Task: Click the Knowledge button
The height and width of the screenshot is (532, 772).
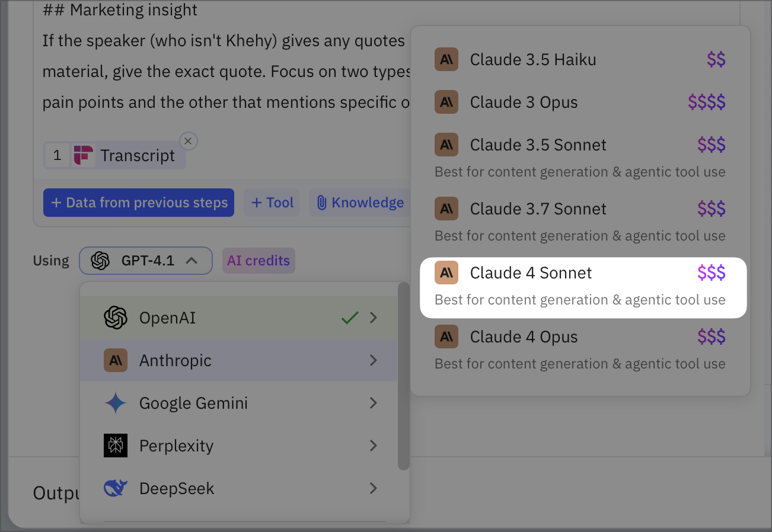Action: 360,203
